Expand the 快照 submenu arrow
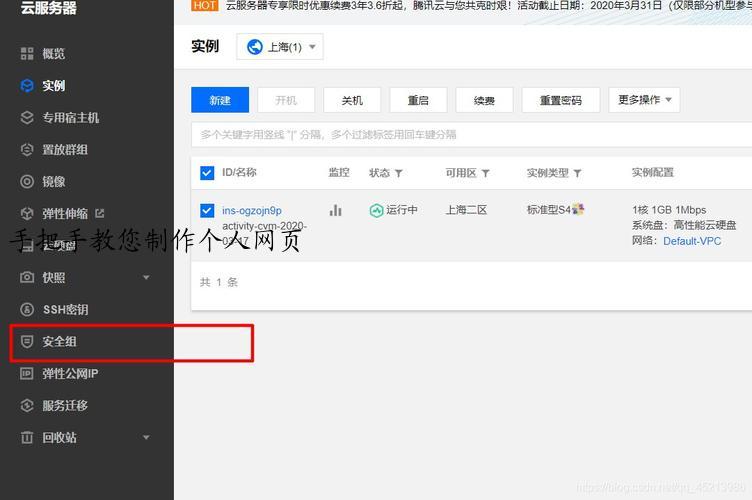752x500 pixels. click(x=146, y=278)
